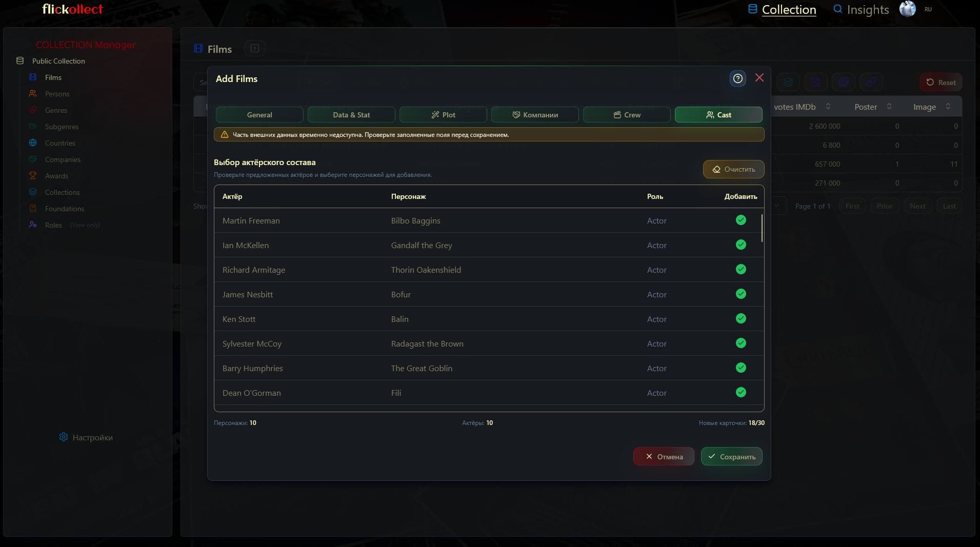Switch to the Data & Stat tab
The image size is (980, 547).
click(x=351, y=115)
